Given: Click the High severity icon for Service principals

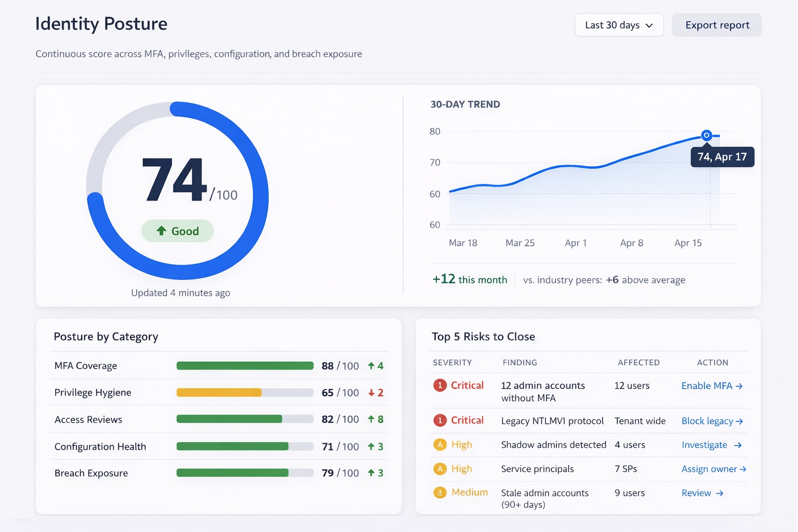Looking at the screenshot, I should [x=440, y=469].
